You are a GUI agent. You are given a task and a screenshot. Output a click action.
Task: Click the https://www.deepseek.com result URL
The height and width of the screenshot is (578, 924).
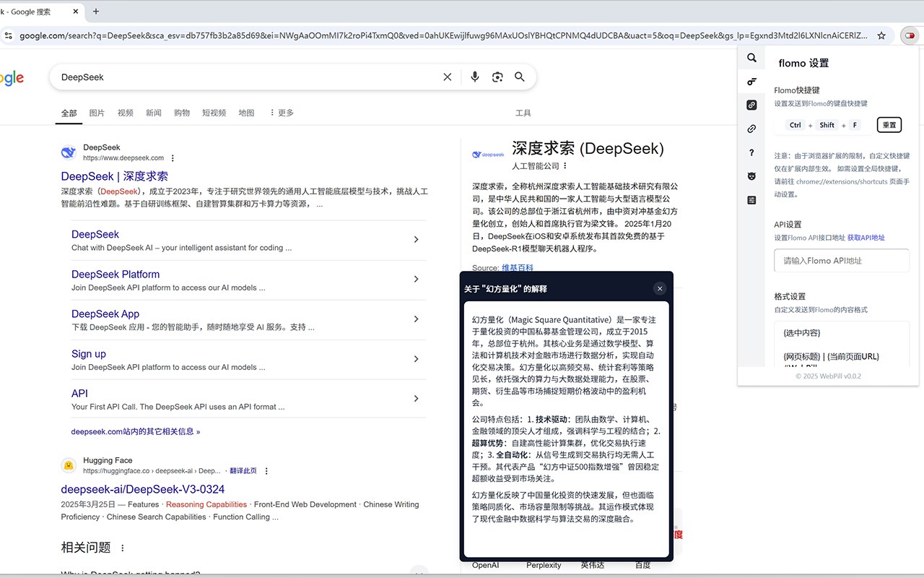pos(123,158)
